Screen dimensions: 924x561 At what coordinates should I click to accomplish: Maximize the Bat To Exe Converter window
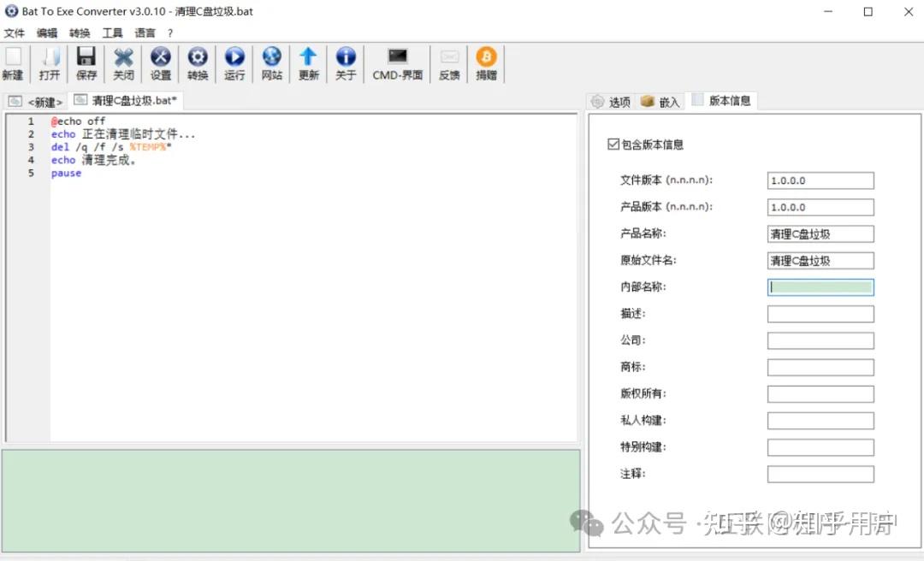(x=868, y=12)
